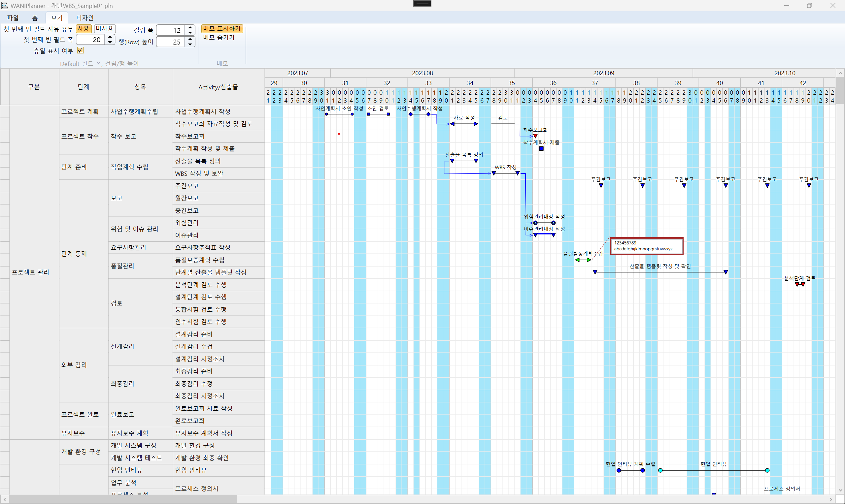This screenshot has width=845, height=504.
Task: Toggle the 휴일 표시 여부 checkbox
Action: click(x=81, y=50)
